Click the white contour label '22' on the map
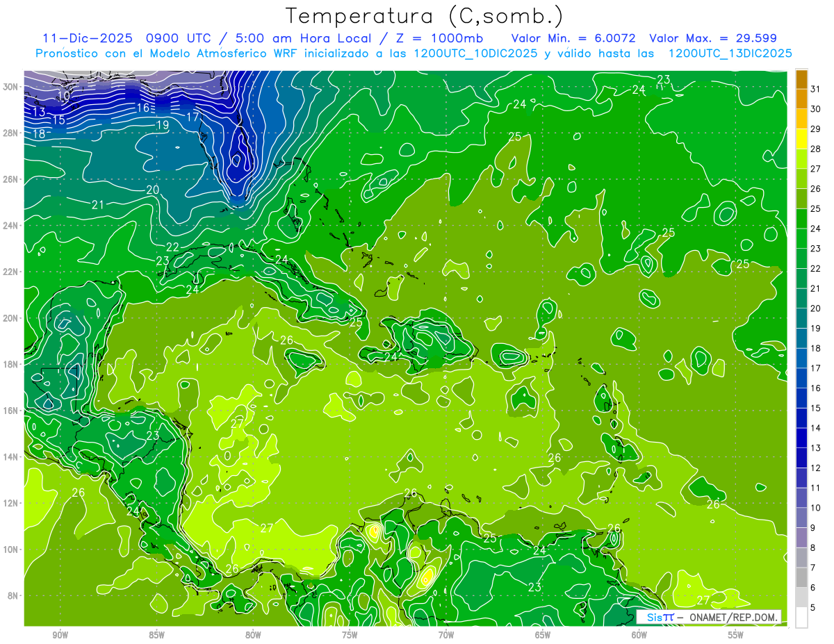834x644 pixels. (172, 247)
